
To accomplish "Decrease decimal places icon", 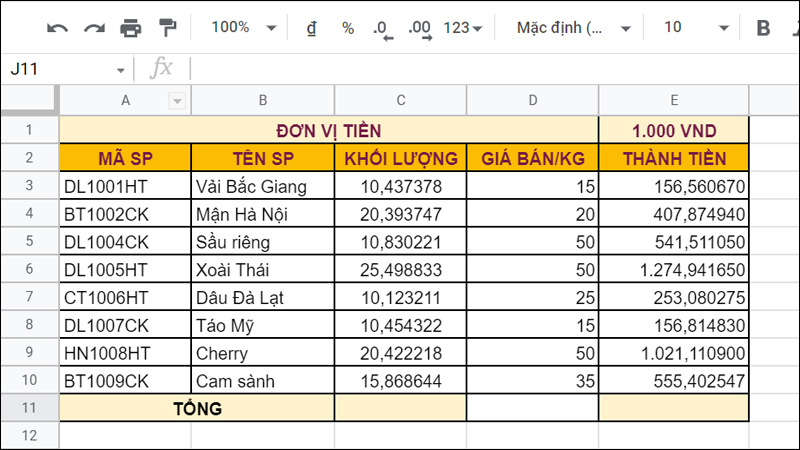I will click(x=381, y=28).
